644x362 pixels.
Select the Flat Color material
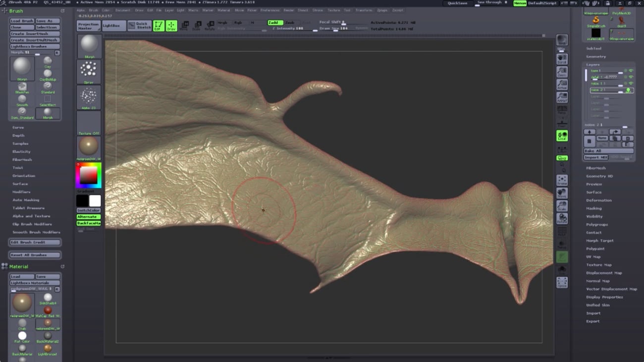click(x=22, y=338)
